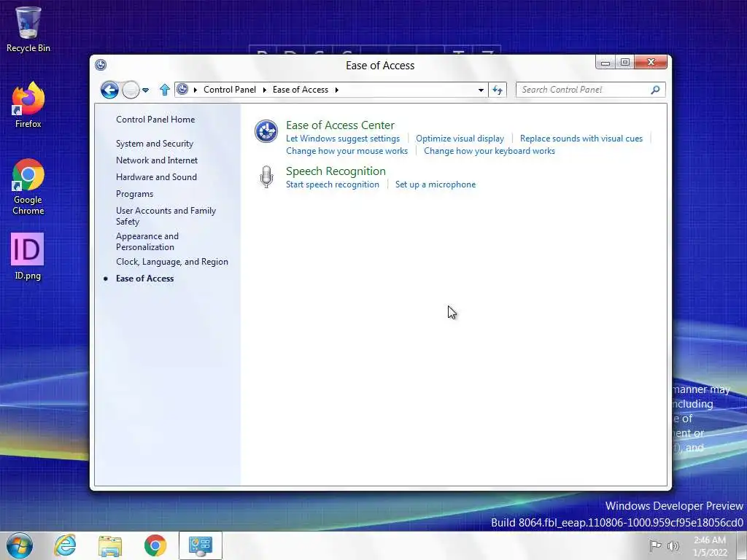The image size is (747, 560).
Task: Close the Ease of Access window
Action: [x=651, y=63]
